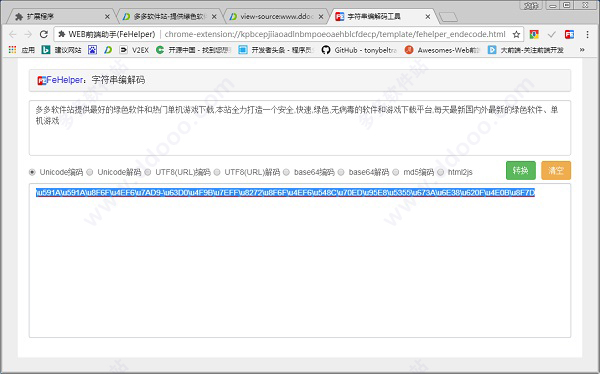Image resolution: width=600 pixels, height=374 pixels.
Task: Open the 开发者头条 bookmark
Action: [x=276, y=50]
